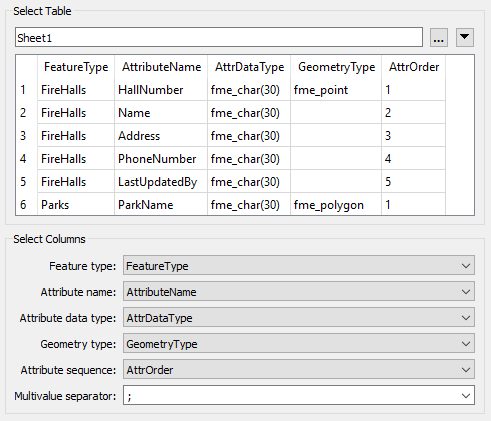Select the Name attribute cell

[x=161, y=113]
